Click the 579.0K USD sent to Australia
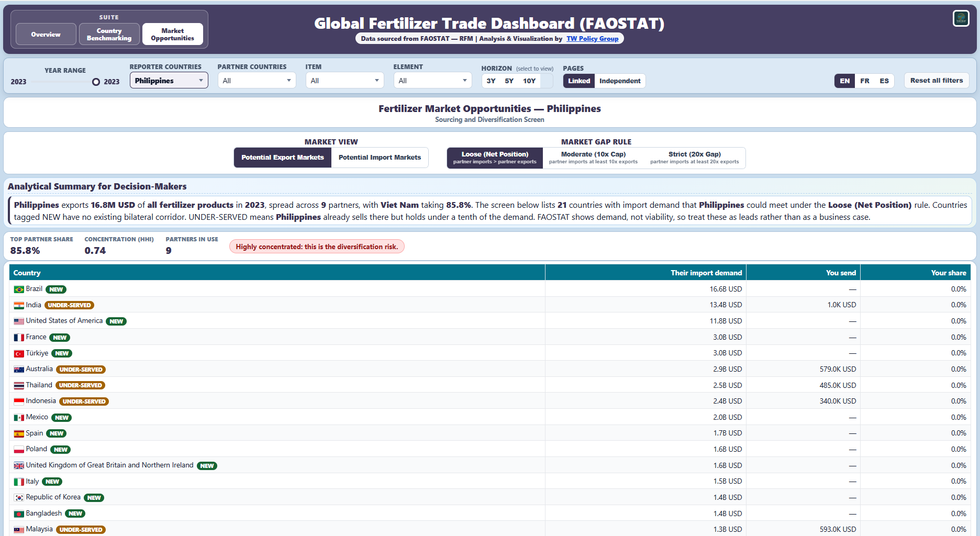980x536 pixels. tap(838, 370)
